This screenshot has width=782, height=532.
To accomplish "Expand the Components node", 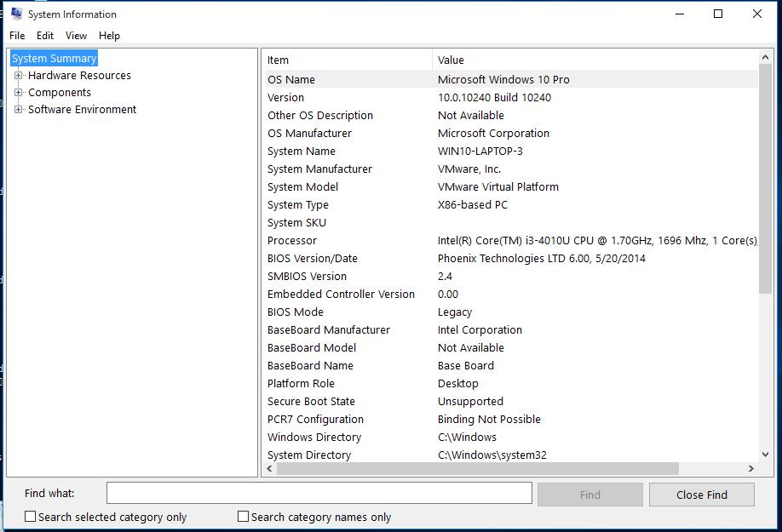I will coord(19,92).
